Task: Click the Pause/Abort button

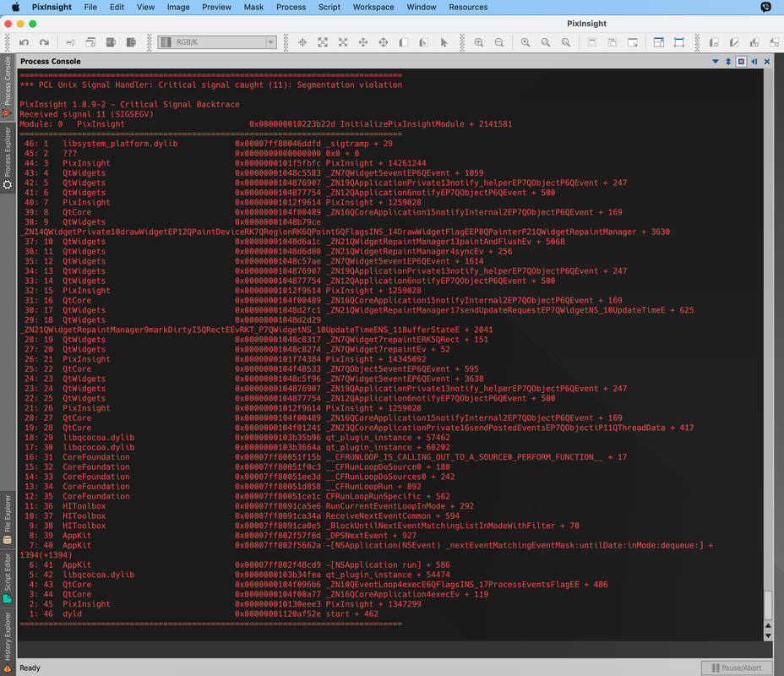Action: coord(737,668)
